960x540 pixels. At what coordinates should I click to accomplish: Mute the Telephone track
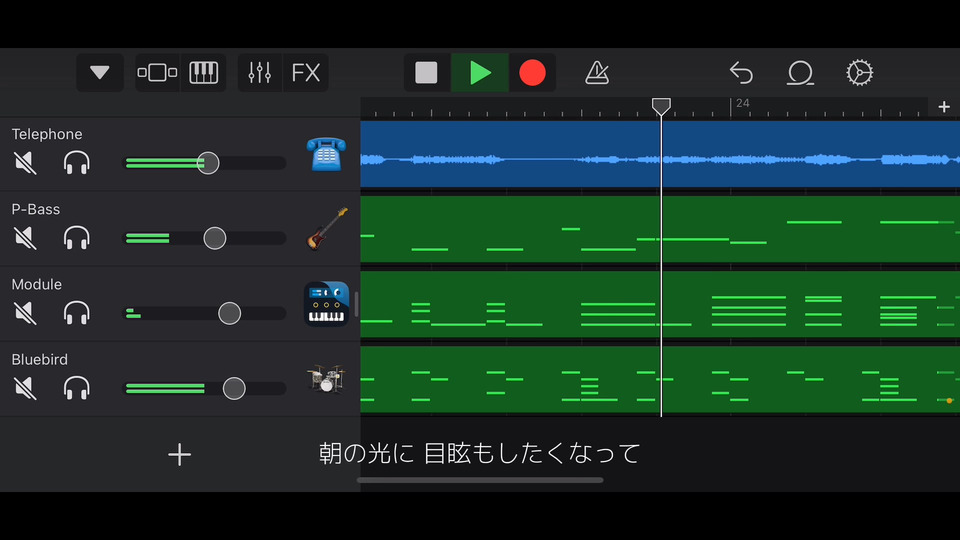click(25, 163)
